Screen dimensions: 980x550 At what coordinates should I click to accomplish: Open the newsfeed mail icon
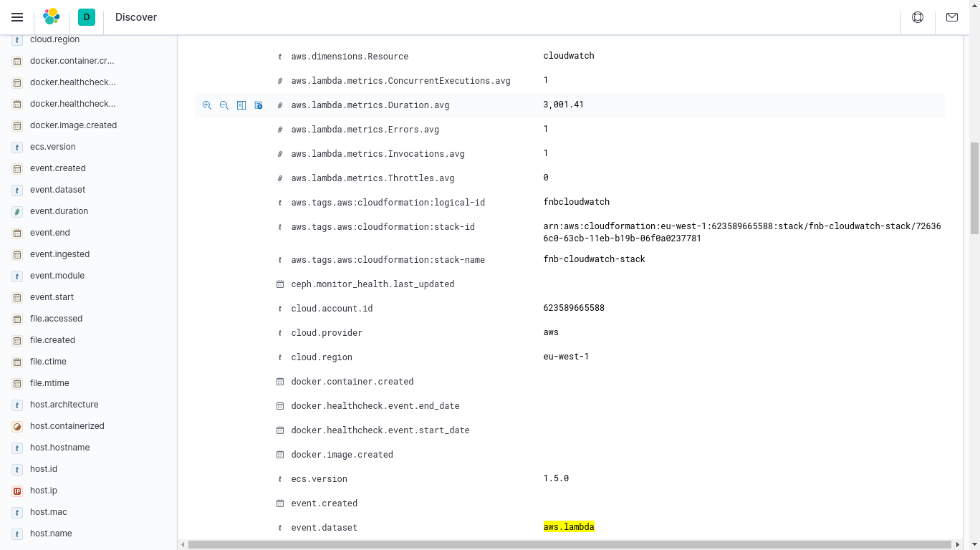pyautogui.click(x=952, y=17)
